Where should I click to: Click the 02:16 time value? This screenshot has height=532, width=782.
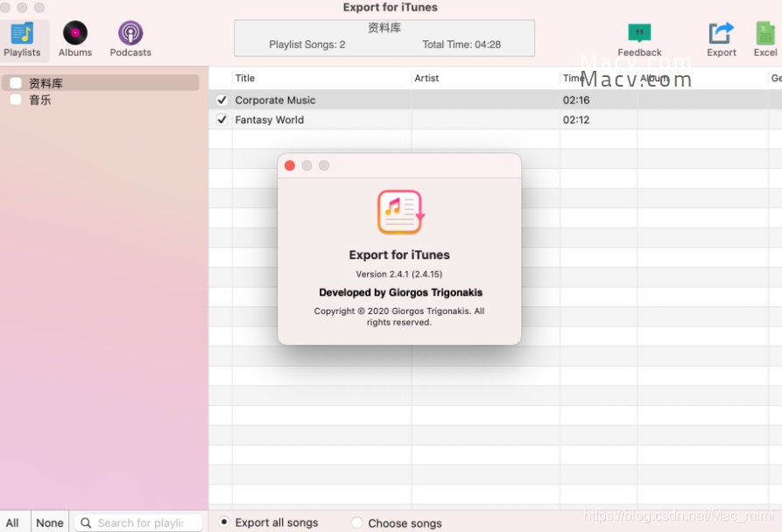(576, 100)
